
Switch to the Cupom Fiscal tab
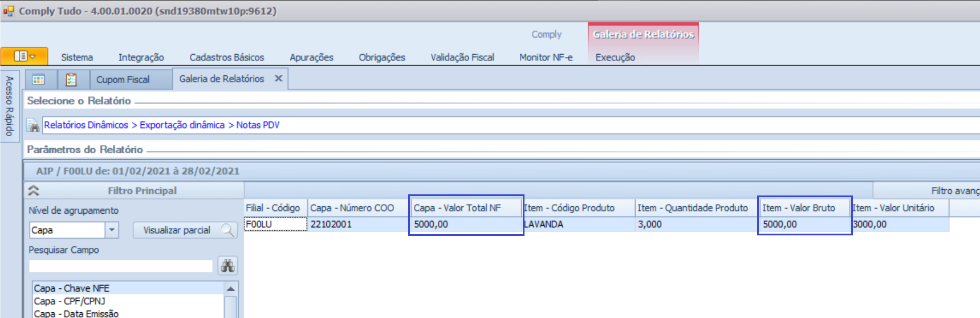131,79
